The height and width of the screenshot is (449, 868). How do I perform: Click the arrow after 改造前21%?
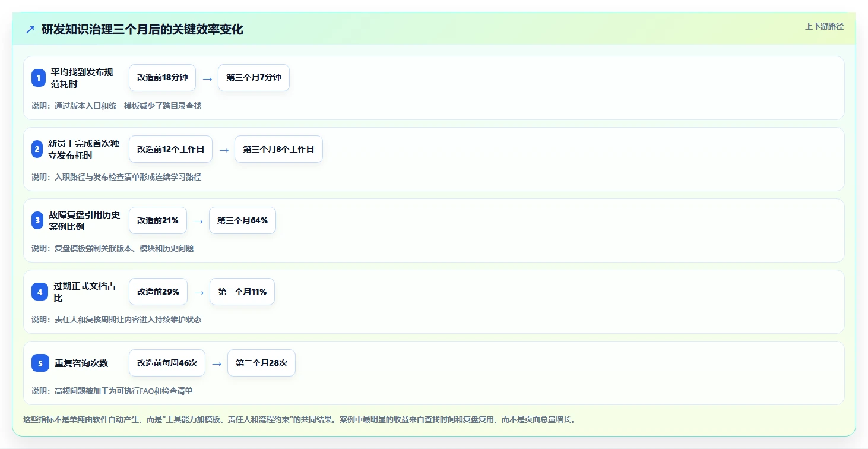(198, 221)
